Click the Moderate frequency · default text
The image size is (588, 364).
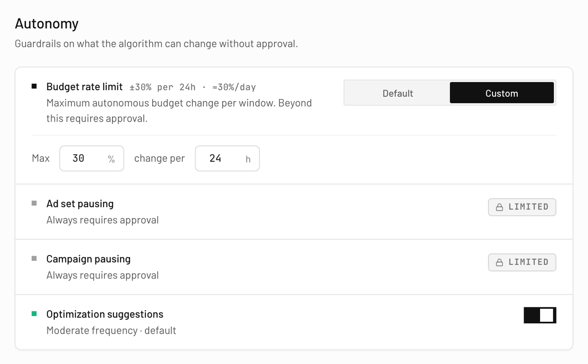click(111, 330)
